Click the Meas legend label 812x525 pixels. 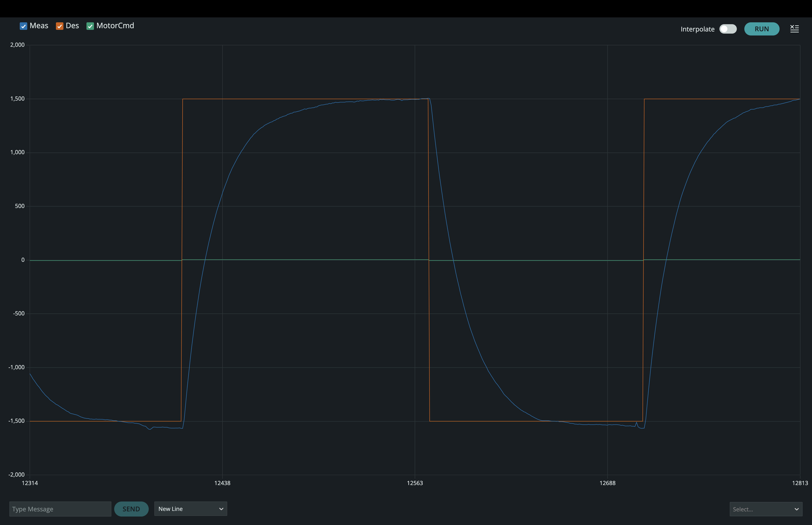pyautogui.click(x=39, y=26)
